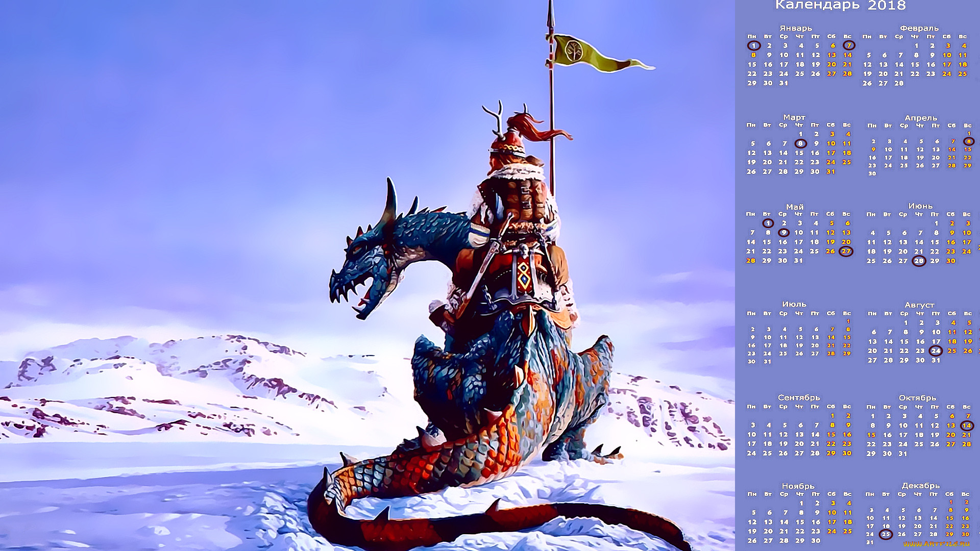Screen dimensions: 980x551
Task: Click "Пн" header under Январь
Action: click(751, 37)
